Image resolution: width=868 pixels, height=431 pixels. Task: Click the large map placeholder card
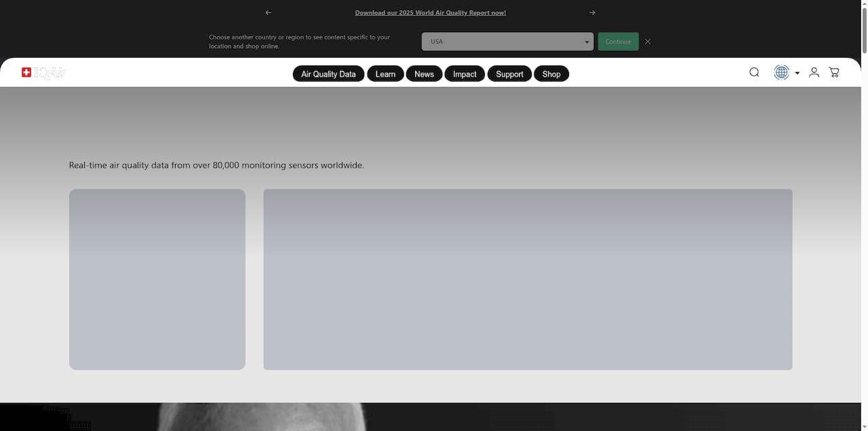(x=528, y=280)
